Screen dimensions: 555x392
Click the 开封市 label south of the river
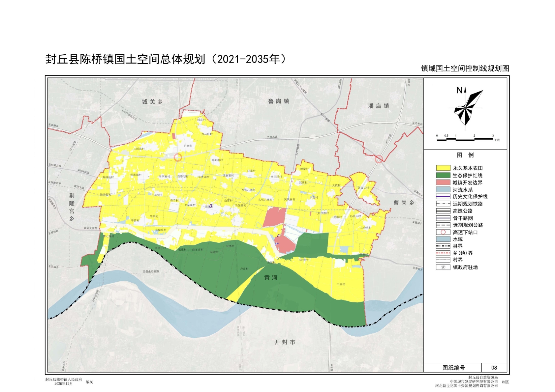[x=285, y=342]
